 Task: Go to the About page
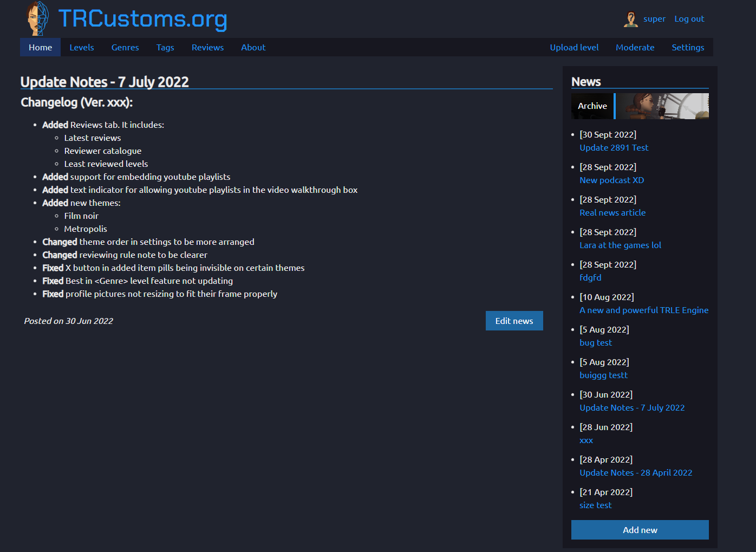pyautogui.click(x=253, y=47)
